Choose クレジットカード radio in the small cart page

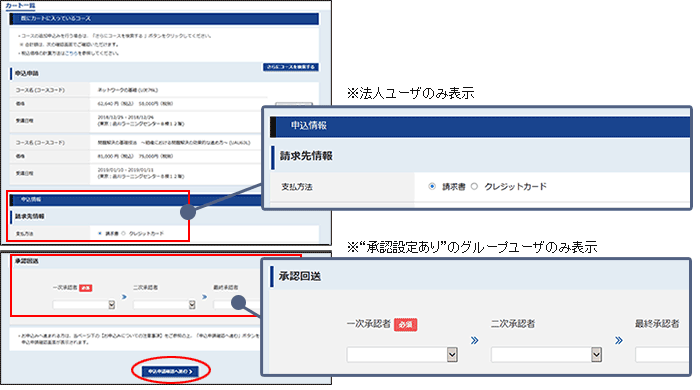124,233
